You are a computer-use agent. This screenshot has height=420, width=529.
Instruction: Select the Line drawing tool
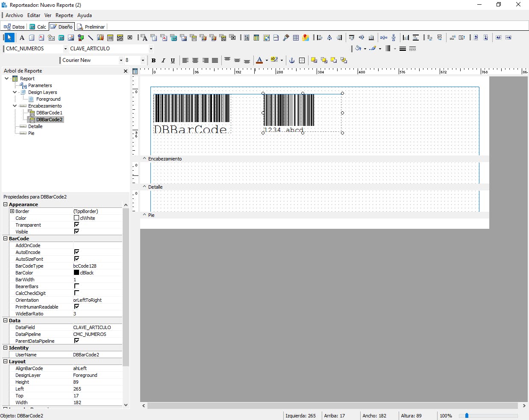[90, 38]
